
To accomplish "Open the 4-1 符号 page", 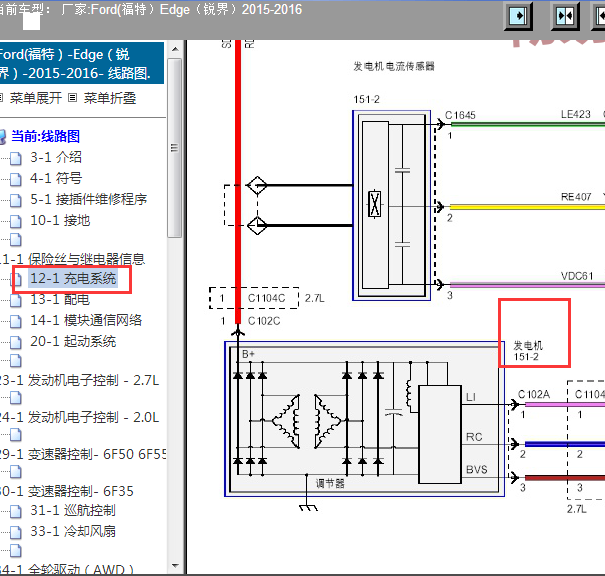I will (x=56, y=178).
